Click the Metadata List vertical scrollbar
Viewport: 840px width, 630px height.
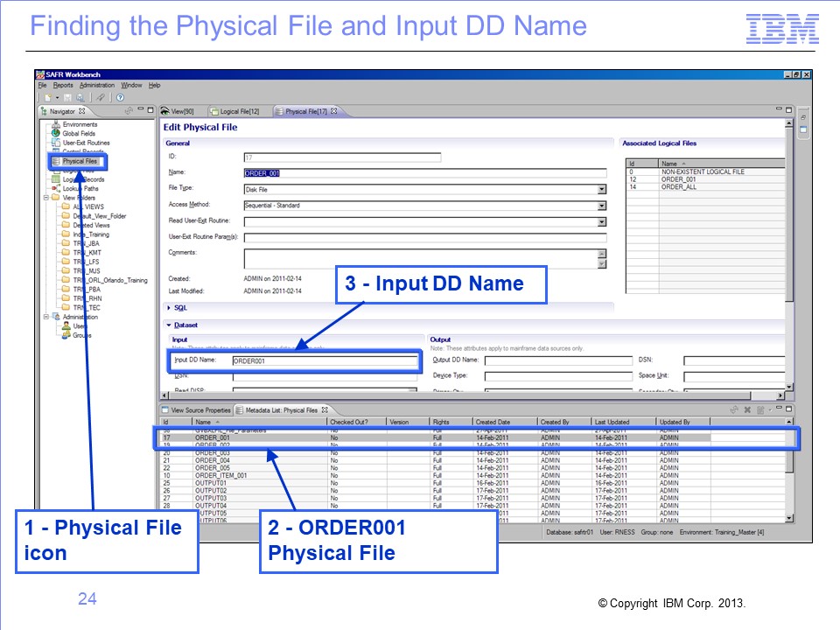[x=789, y=470]
